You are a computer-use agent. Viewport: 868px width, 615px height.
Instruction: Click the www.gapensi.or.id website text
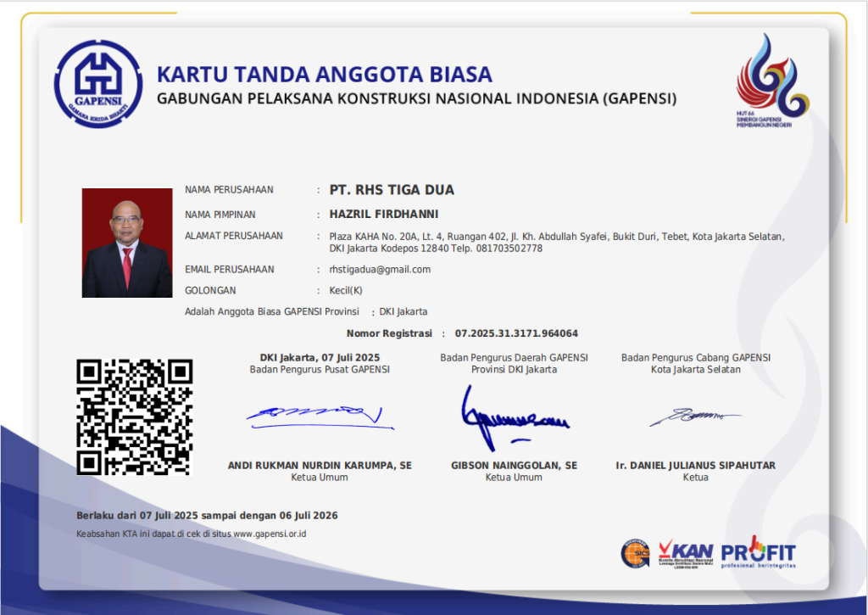269,534
